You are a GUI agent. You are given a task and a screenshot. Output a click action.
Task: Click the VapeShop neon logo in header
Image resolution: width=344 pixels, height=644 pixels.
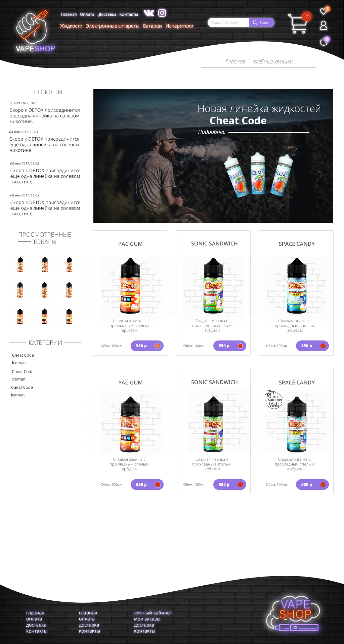35,32
